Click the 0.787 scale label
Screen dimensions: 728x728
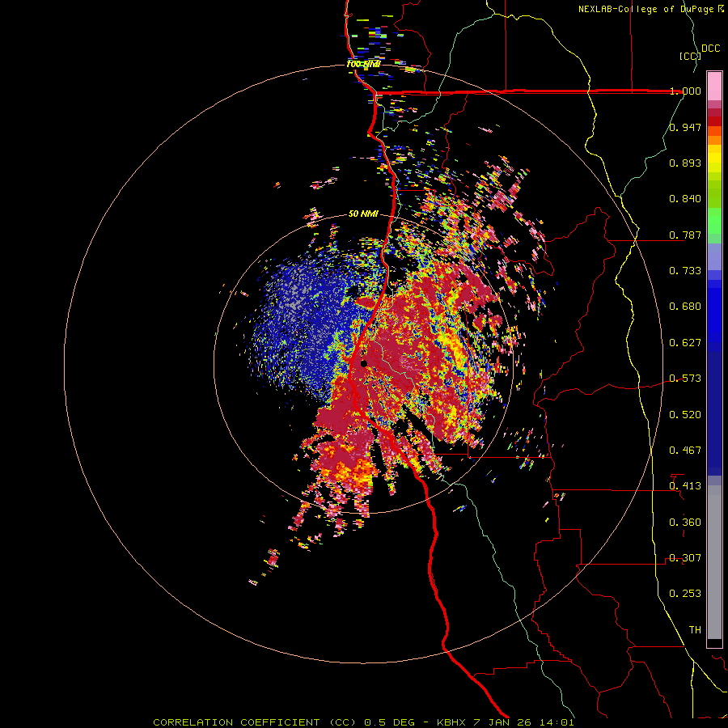coord(685,235)
